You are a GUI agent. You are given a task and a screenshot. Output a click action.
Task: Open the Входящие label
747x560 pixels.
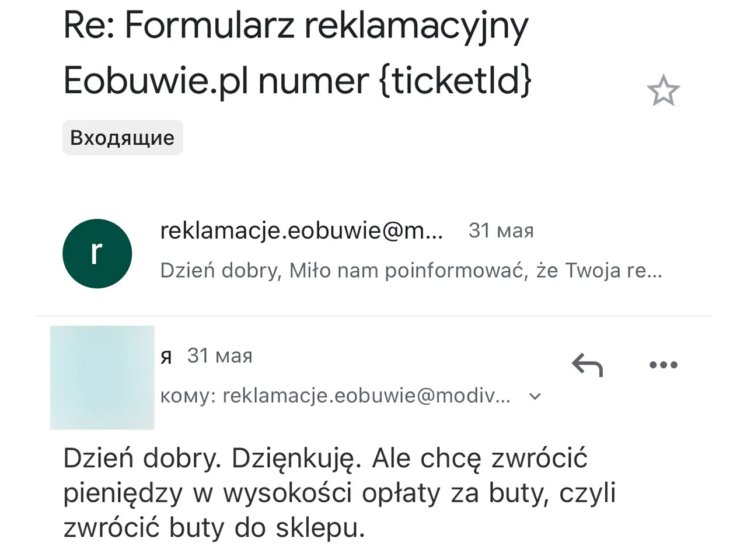pyautogui.click(x=123, y=138)
